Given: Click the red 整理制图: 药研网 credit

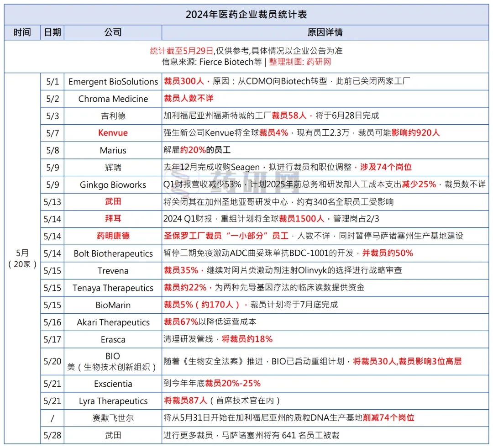Looking at the screenshot, I should coord(300,62).
